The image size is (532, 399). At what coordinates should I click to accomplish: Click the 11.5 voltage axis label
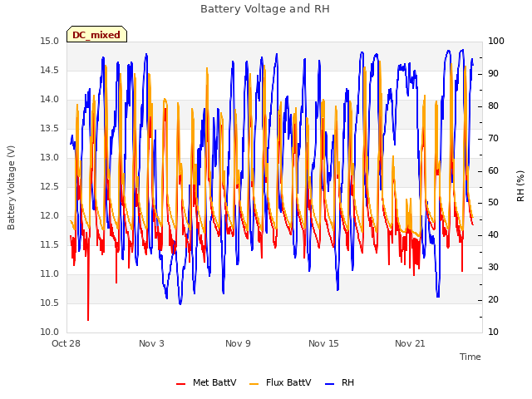[50, 245]
